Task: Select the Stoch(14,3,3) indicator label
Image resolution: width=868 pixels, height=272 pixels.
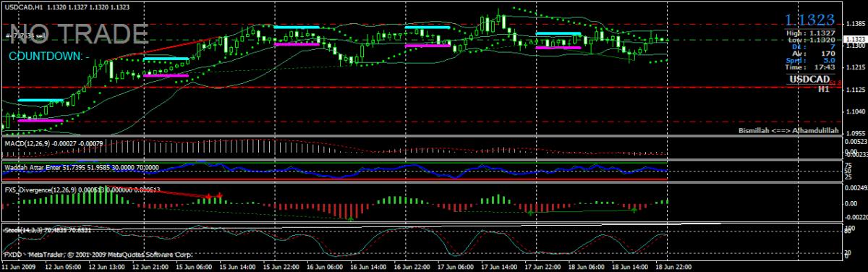Action: [23, 230]
